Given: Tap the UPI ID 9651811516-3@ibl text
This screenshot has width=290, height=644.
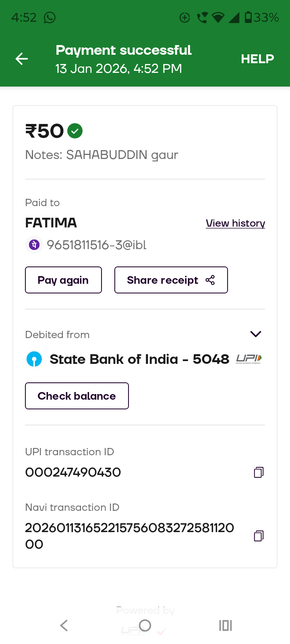Looking at the screenshot, I should point(97,245).
